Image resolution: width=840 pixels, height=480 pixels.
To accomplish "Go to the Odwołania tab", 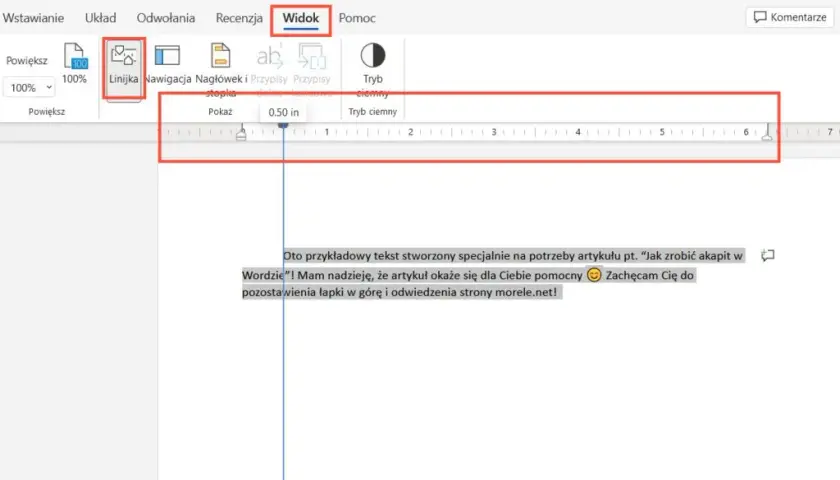I will [166, 18].
